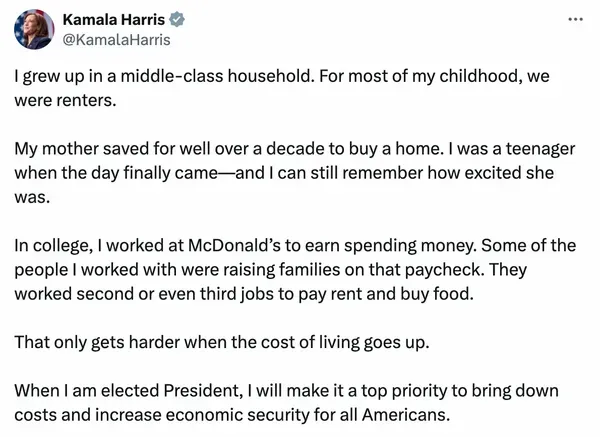The width and height of the screenshot is (600, 437).
Task: Open the Kamala Harris display name link
Action: click(x=114, y=20)
